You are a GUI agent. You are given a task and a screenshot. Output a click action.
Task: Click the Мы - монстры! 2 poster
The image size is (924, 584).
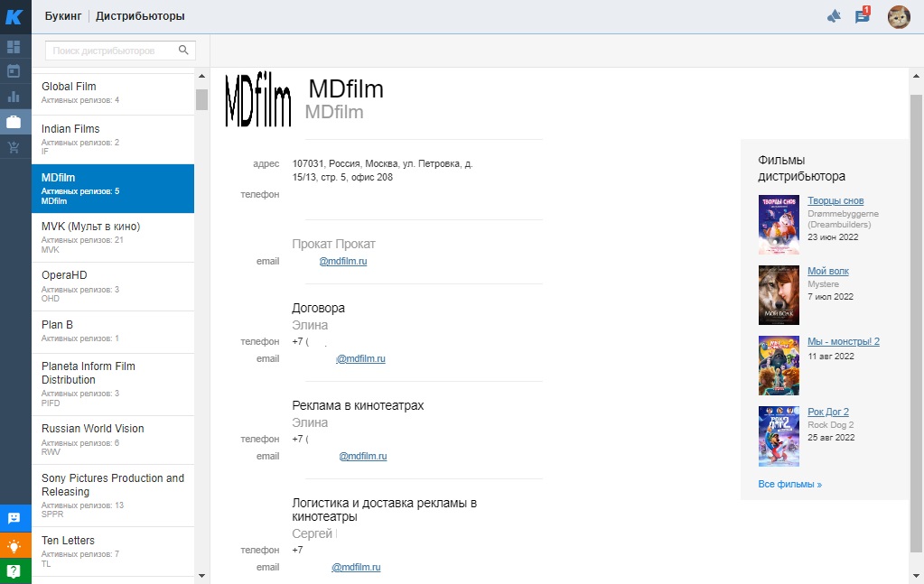coord(779,366)
